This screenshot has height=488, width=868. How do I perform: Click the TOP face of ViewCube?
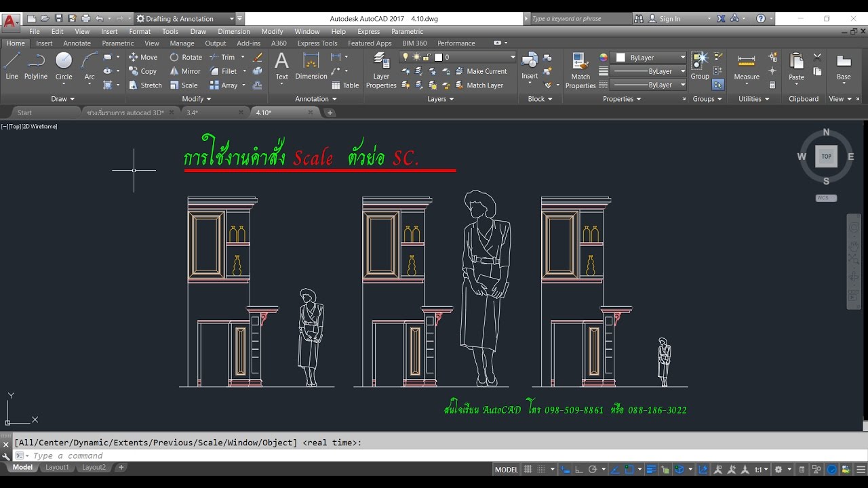826,157
